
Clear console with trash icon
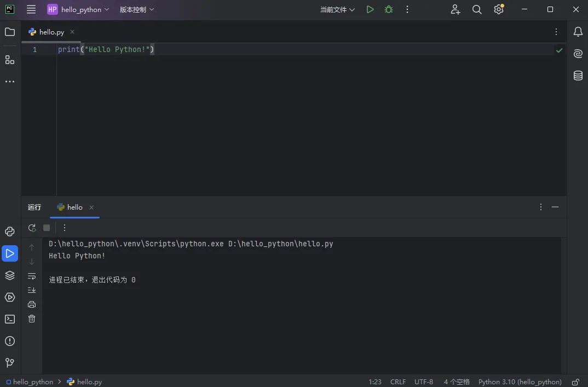32,319
